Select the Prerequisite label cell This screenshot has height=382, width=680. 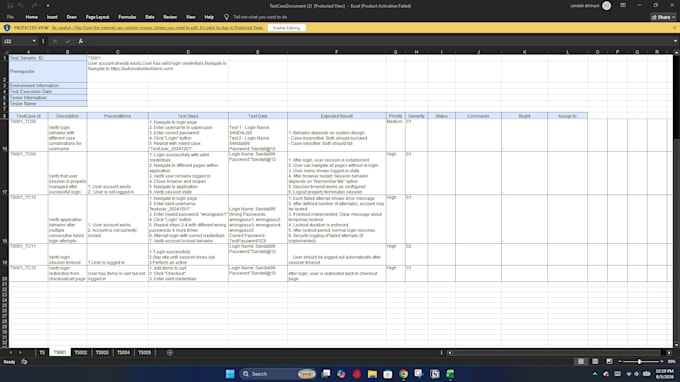[48, 72]
